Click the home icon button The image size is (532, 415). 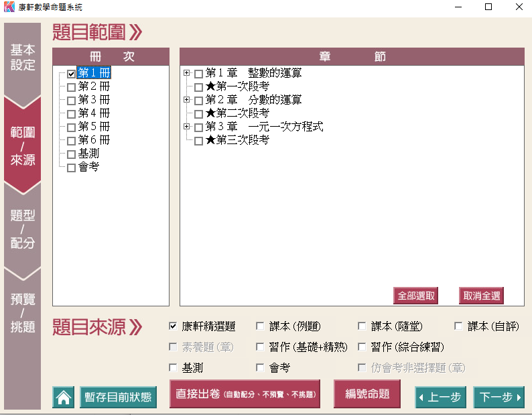point(64,397)
